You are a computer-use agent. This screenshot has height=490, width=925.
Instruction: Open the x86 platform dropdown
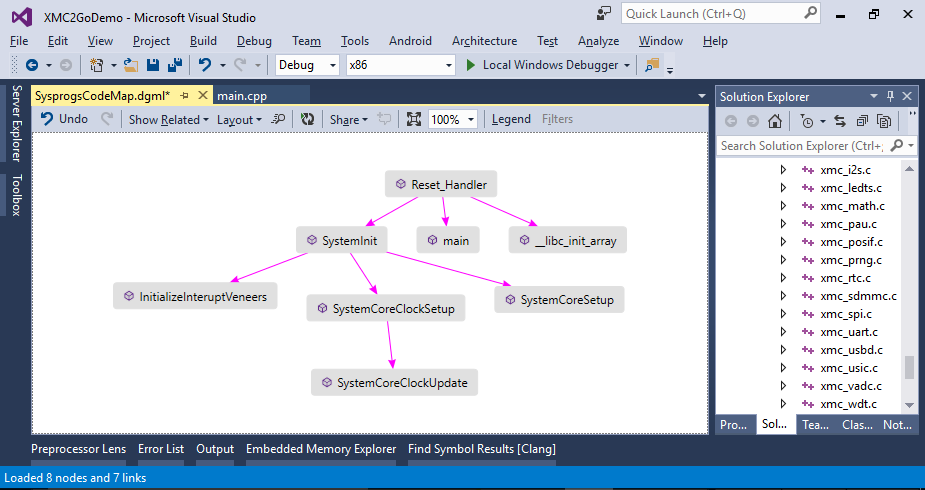[449, 65]
